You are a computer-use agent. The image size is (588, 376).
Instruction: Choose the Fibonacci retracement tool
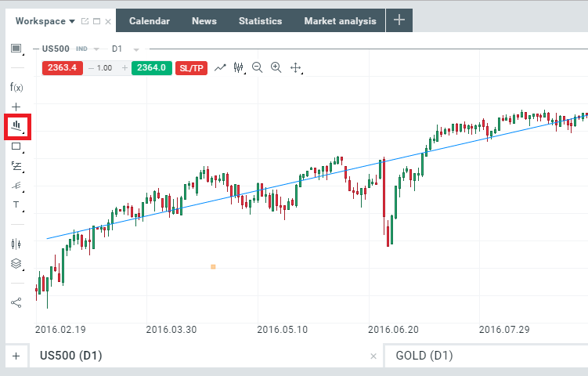pos(16,165)
